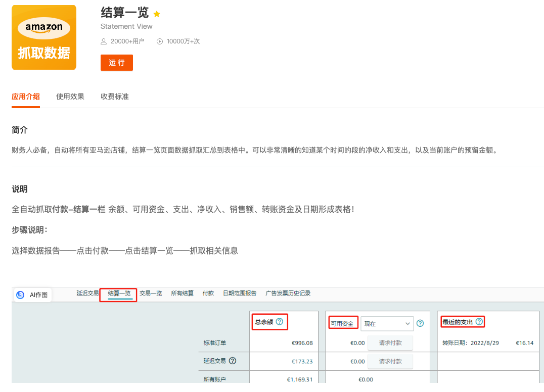Select the 付款 tab
The image size is (544, 392).
(x=208, y=293)
